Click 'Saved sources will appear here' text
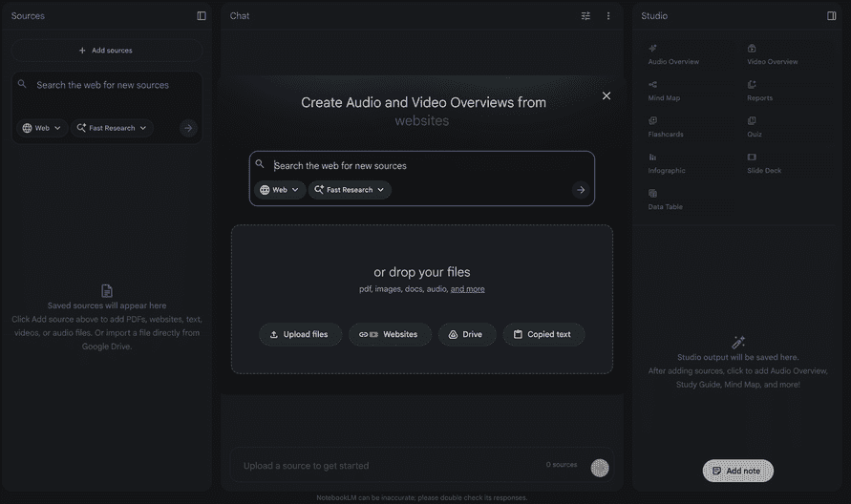Viewport: 851px width, 504px height. [107, 305]
